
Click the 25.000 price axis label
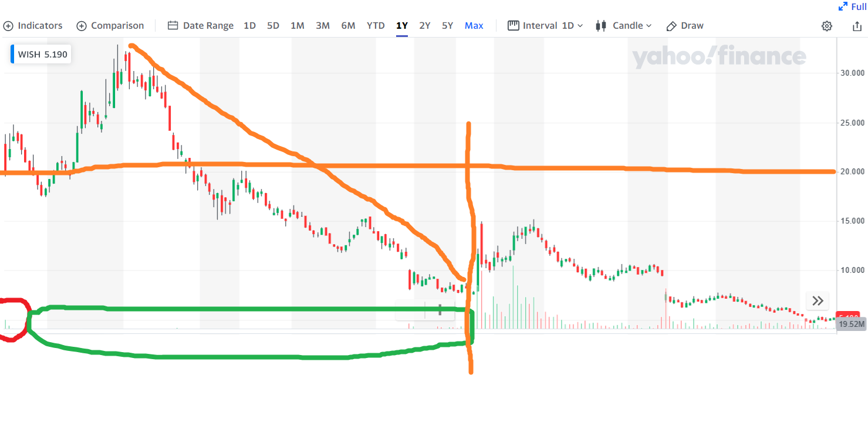tap(852, 123)
